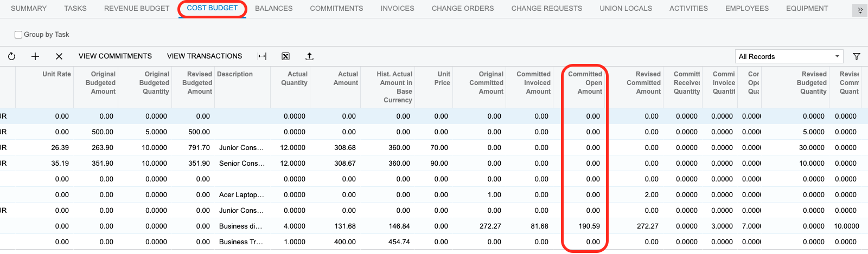Select the 190.59 Committed Open Amount cell

(x=585, y=226)
